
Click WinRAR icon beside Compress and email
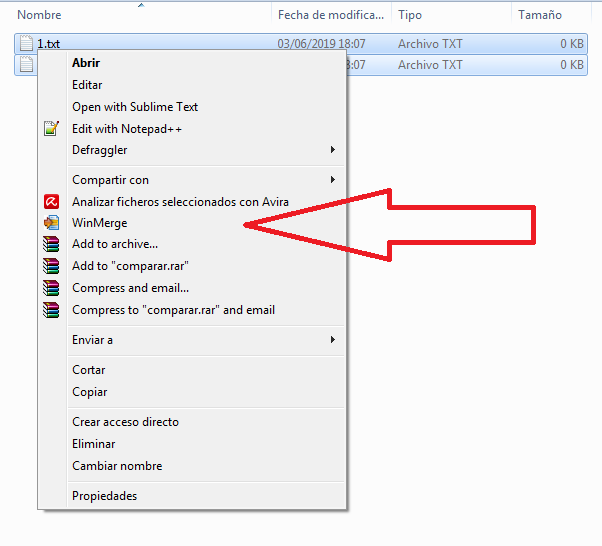(x=51, y=288)
